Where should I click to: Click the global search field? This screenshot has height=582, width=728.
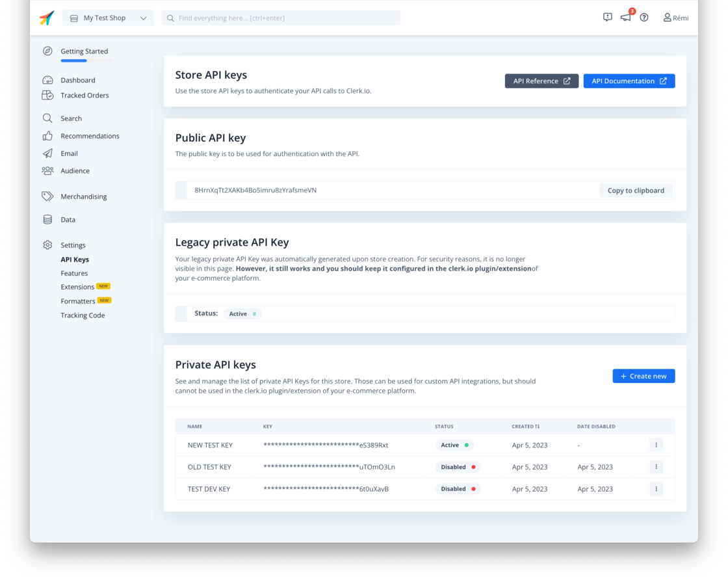(x=281, y=18)
